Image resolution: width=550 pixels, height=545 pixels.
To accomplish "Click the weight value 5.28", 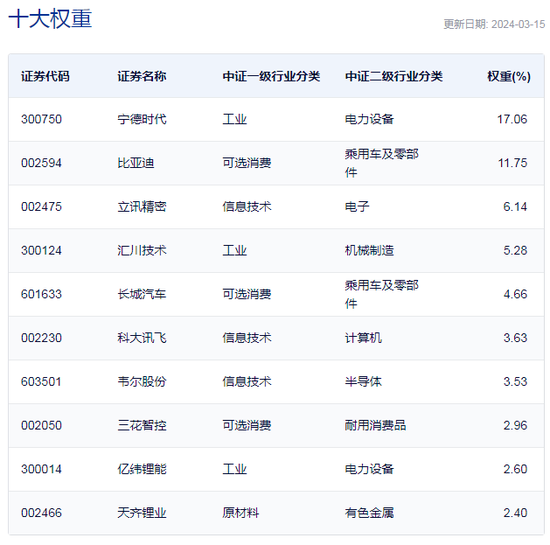I will (515, 250).
